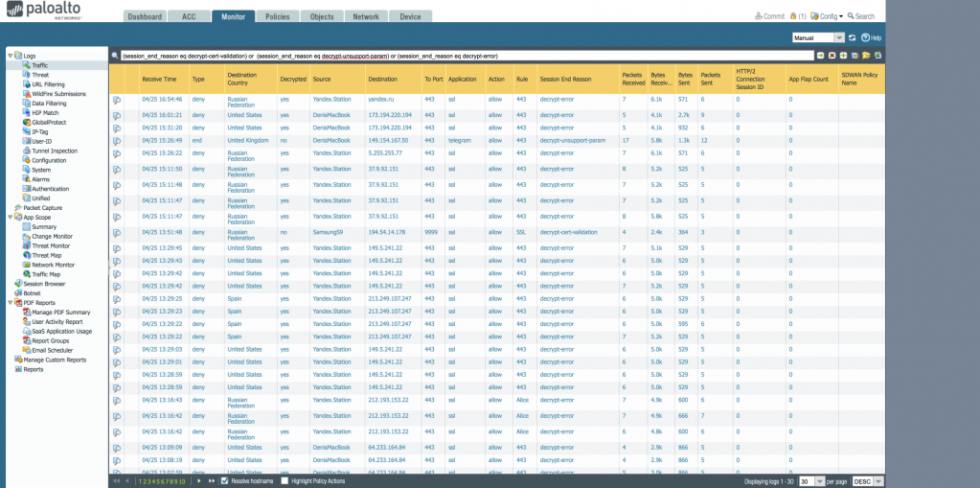Switch to the Objects tab
Viewport: 980px width, 488px height.
point(322,17)
